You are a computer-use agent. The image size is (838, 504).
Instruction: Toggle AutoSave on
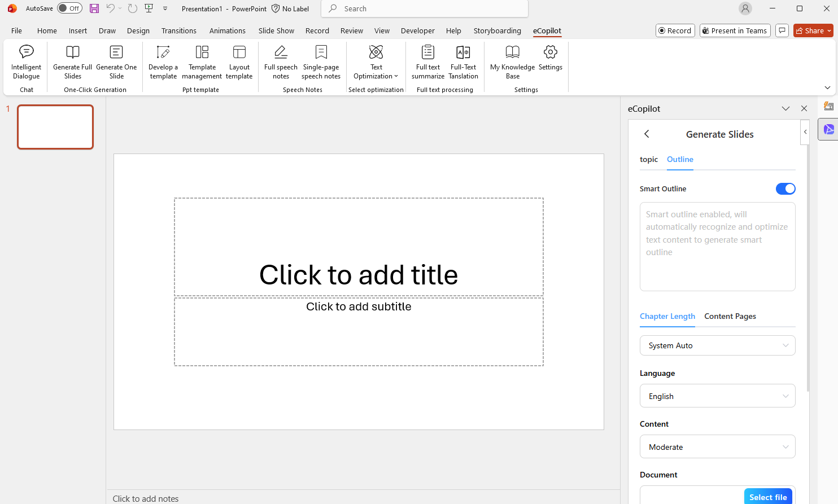click(69, 8)
